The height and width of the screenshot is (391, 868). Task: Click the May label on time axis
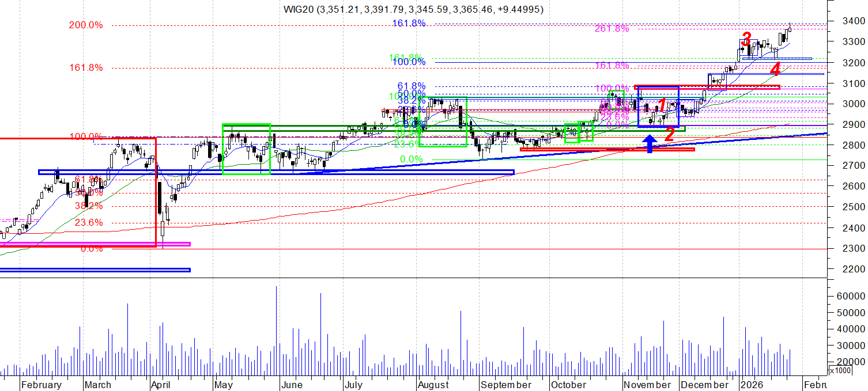(x=224, y=385)
